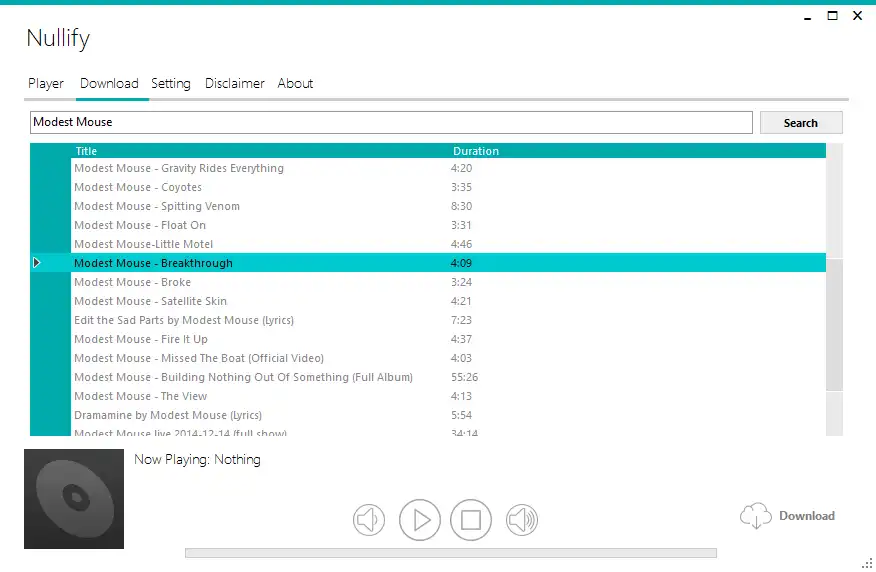Click the cloud Download icon
Viewport: 876px width, 572px height.
click(755, 515)
